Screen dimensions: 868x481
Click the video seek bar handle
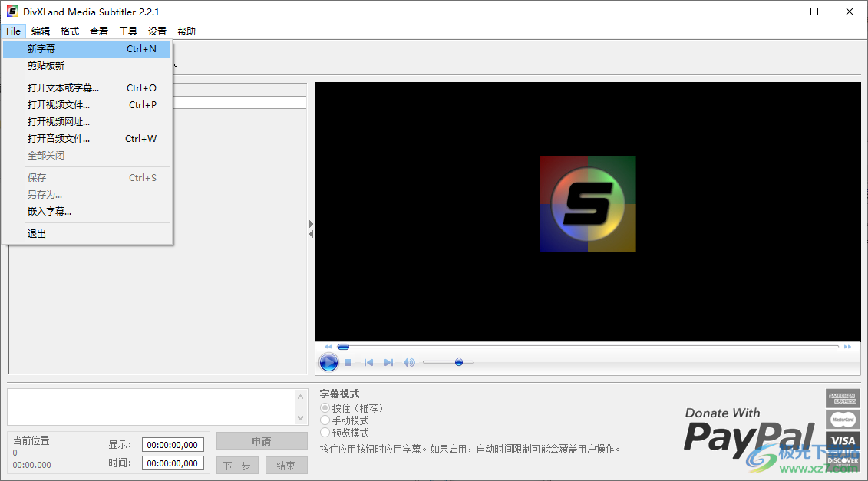[x=343, y=347]
